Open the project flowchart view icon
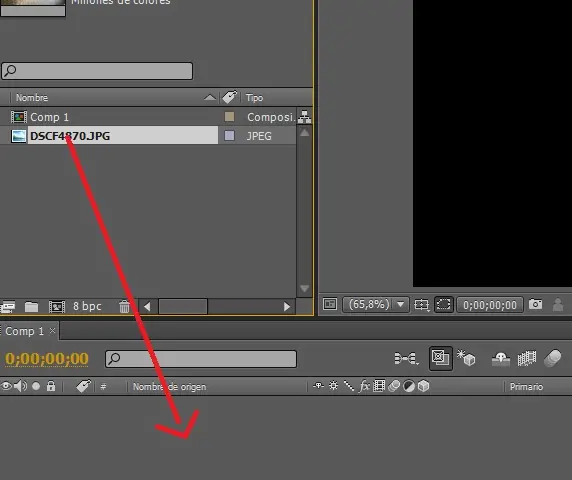This screenshot has width=572, height=480. point(304,117)
